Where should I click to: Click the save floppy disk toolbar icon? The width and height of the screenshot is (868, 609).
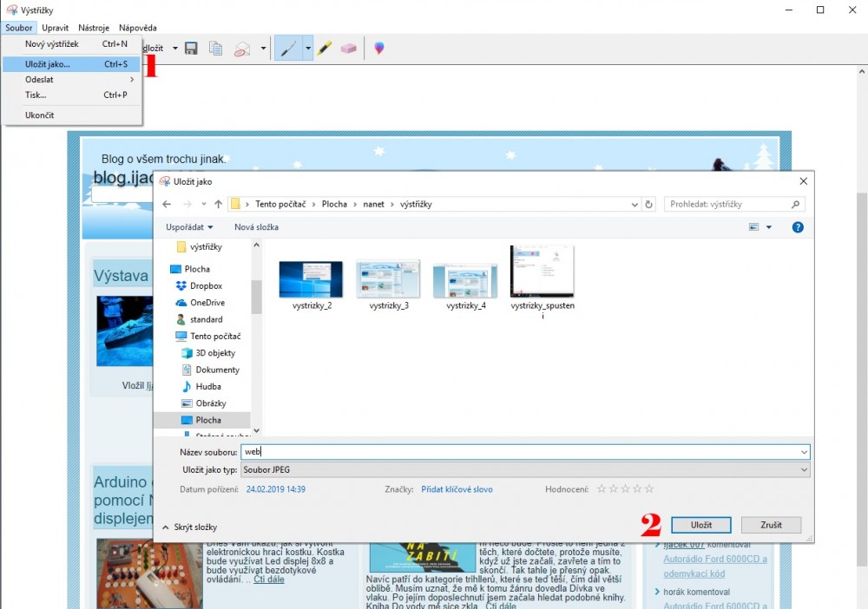[191, 49]
